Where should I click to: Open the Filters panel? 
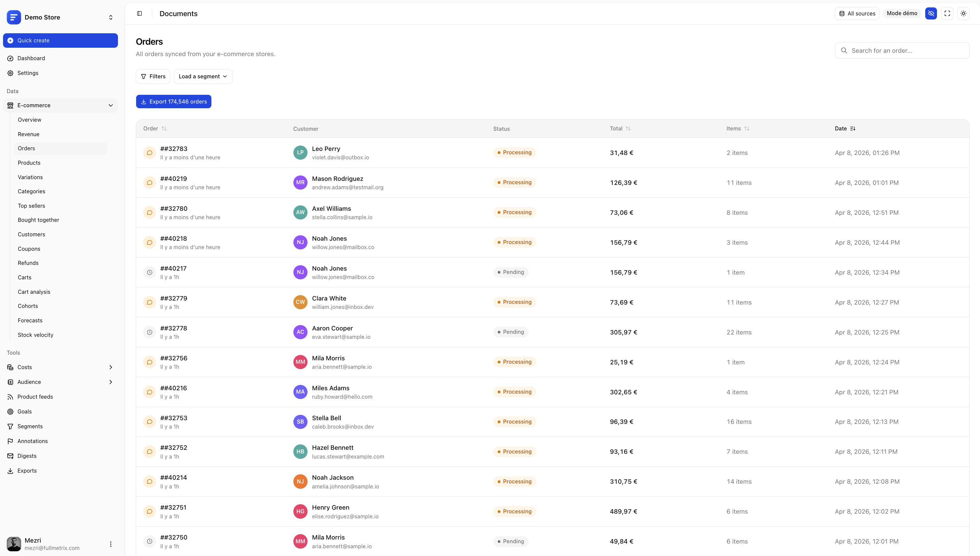153,76
